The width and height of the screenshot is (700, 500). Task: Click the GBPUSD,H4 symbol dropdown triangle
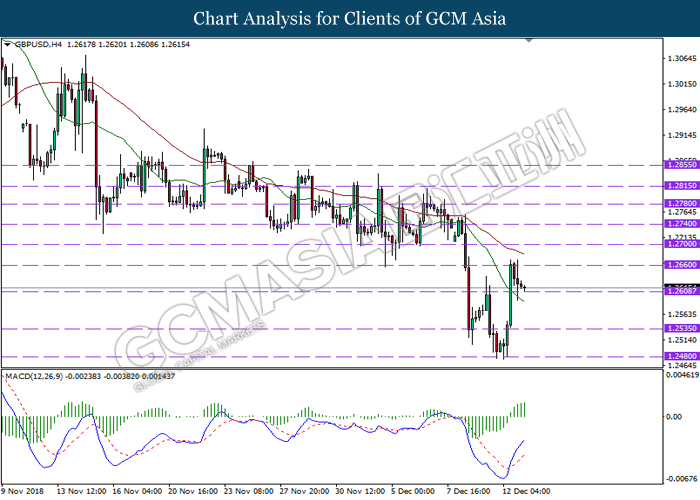click(x=7, y=44)
